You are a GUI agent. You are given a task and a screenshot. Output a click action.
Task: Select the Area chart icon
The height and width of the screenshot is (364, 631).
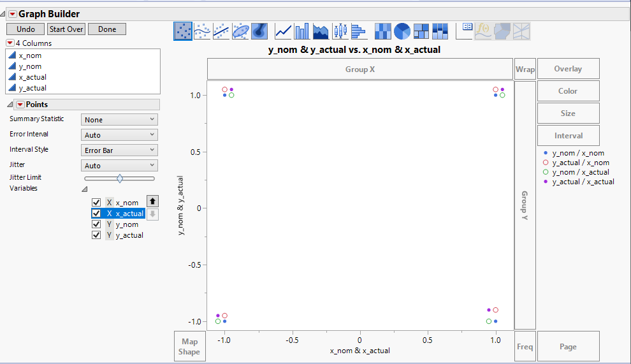tap(321, 31)
